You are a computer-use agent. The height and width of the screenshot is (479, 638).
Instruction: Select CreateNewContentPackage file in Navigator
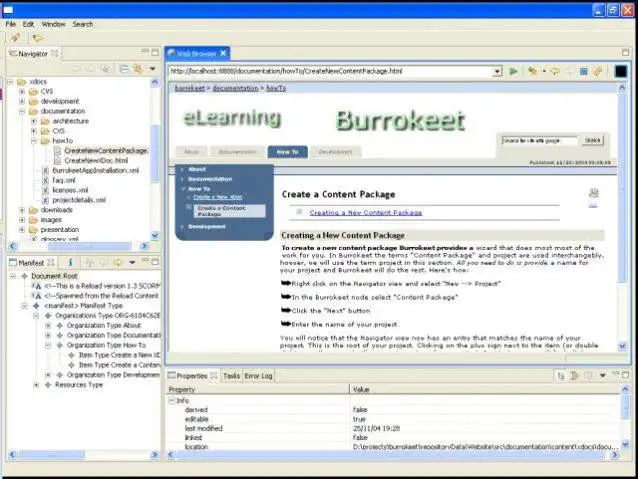[106, 151]
